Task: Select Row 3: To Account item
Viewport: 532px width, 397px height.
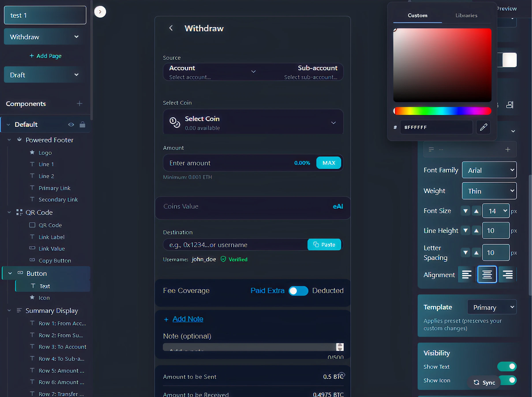Action: pos(62,347)
